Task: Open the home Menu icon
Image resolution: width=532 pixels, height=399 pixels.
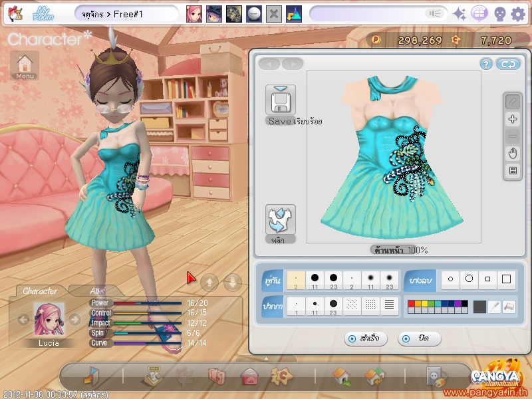Action: [25, 65]
